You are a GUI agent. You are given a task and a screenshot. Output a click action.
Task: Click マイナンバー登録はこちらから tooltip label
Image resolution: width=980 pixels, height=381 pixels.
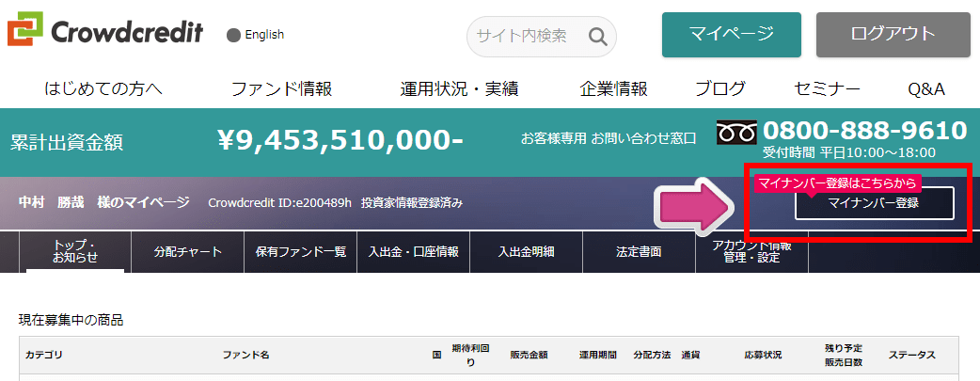pyautogui.click(x=839, y=183)
